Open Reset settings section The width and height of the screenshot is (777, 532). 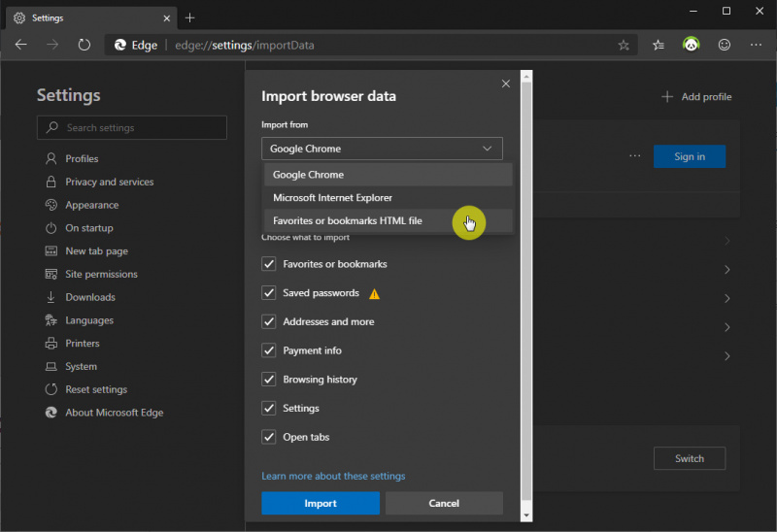click(x=86, y=389)
